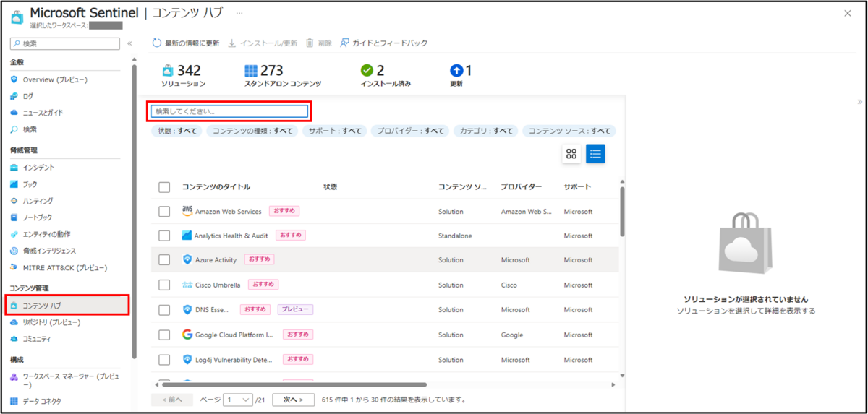Open the サポート : すべて filter
Viewport: 868px width, 414px height.
click(334, 131)
